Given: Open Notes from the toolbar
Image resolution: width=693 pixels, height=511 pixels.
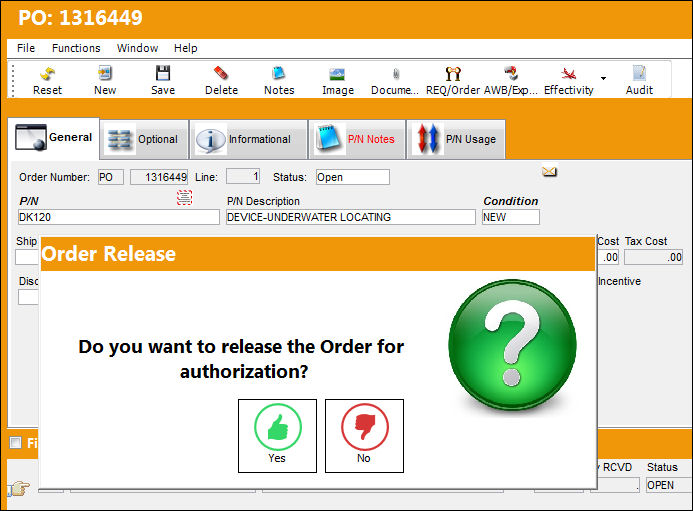Looking at the screenshot, I should [279, 80].
